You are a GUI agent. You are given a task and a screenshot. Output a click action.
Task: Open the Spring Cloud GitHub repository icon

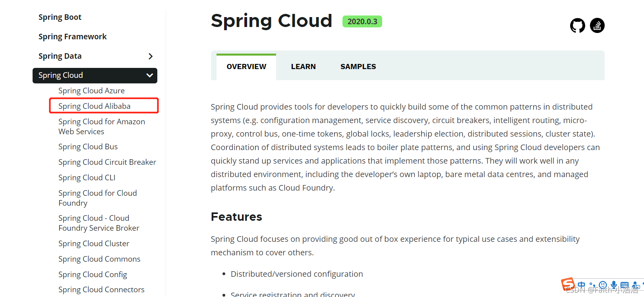point(577,26)
